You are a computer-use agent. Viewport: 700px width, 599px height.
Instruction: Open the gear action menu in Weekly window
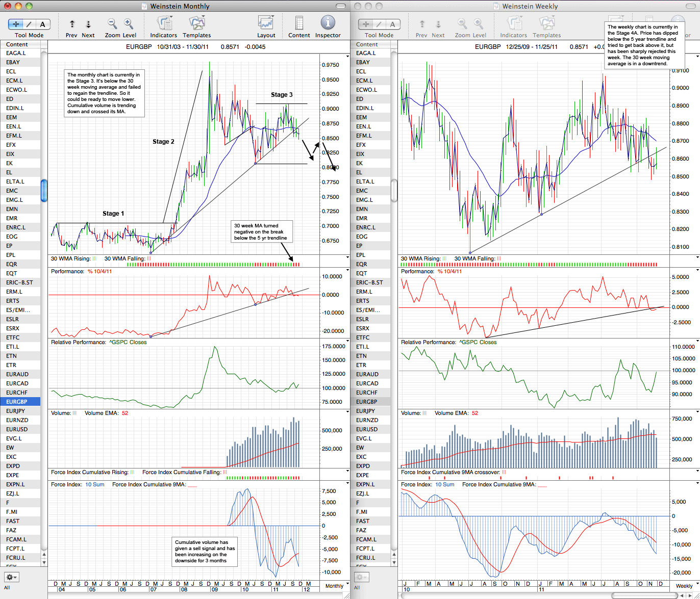pos(361,577)
